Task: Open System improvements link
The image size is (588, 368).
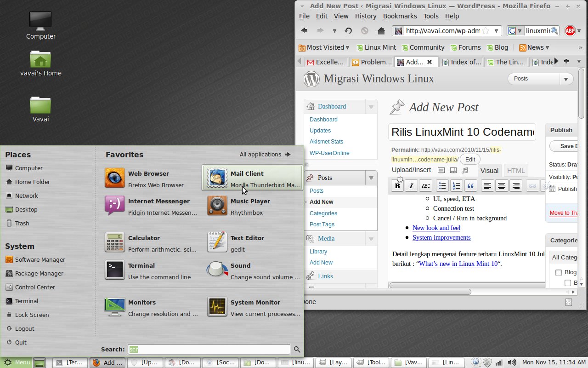Action: point(441,238)
